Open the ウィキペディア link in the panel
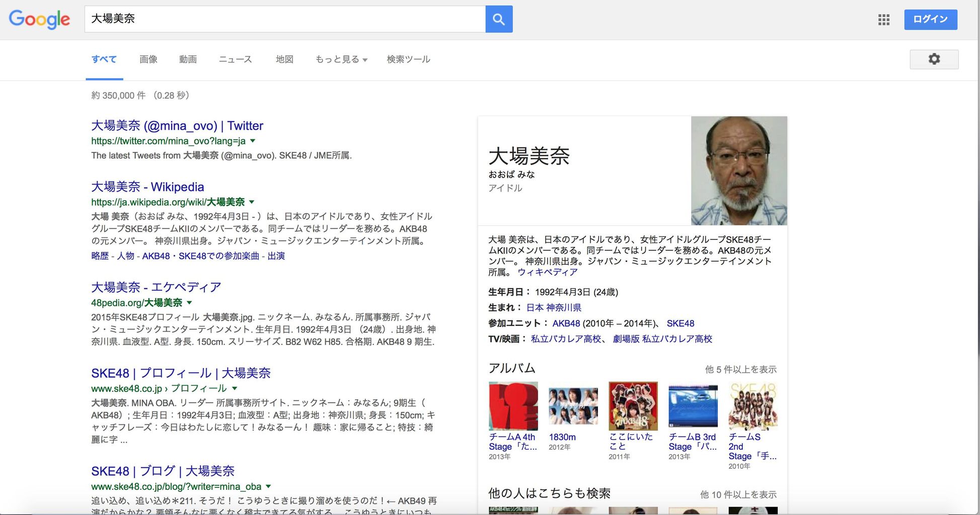Screen dimensions: 980x515 pyautogui.click(x=548, y=272)
